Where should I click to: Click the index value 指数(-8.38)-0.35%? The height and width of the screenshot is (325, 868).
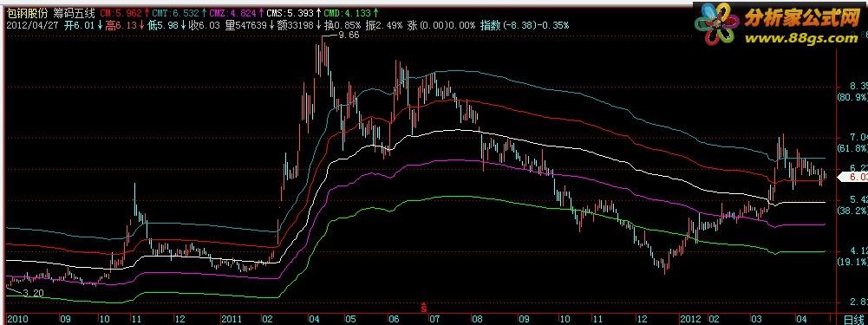coord(525,25)
